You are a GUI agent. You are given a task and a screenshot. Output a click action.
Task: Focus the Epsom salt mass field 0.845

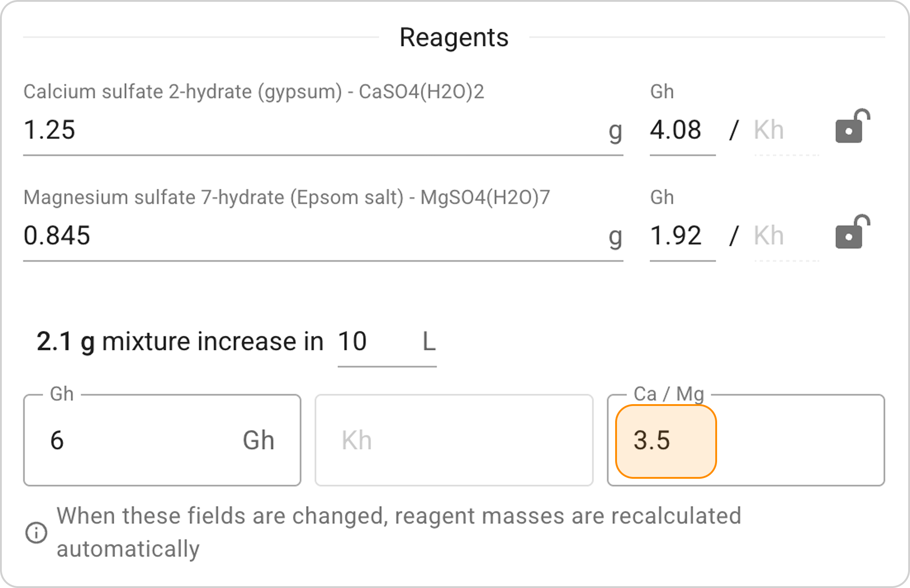pyautogui.click(x=309, y=236)
